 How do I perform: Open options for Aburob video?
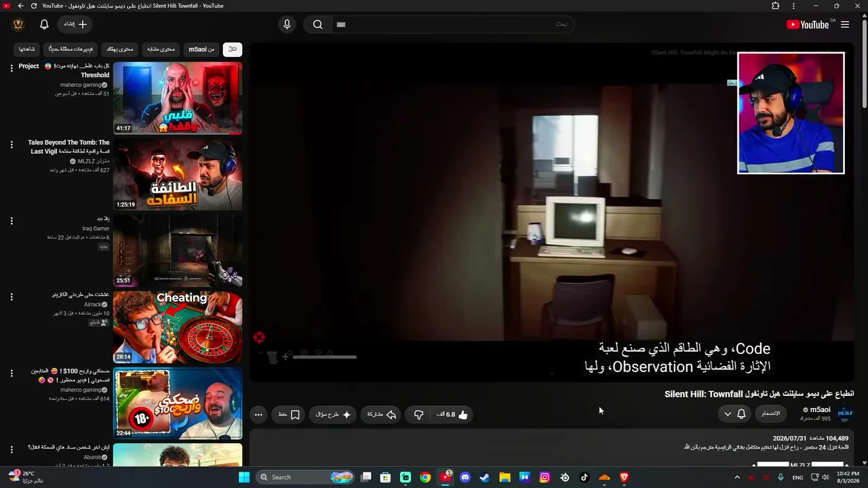click(12, 449)
